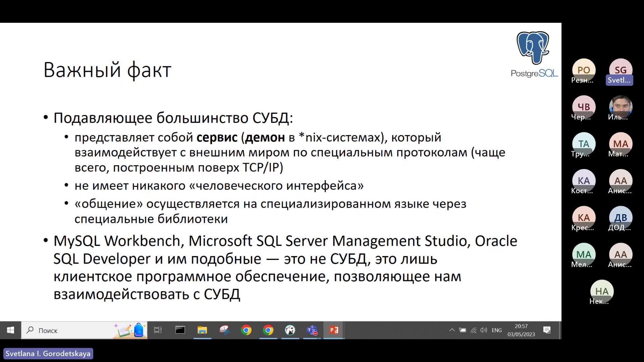
Task: Click the bullet text Подавляющее большинство СУБД:
Action: click(x=173, y=118)
